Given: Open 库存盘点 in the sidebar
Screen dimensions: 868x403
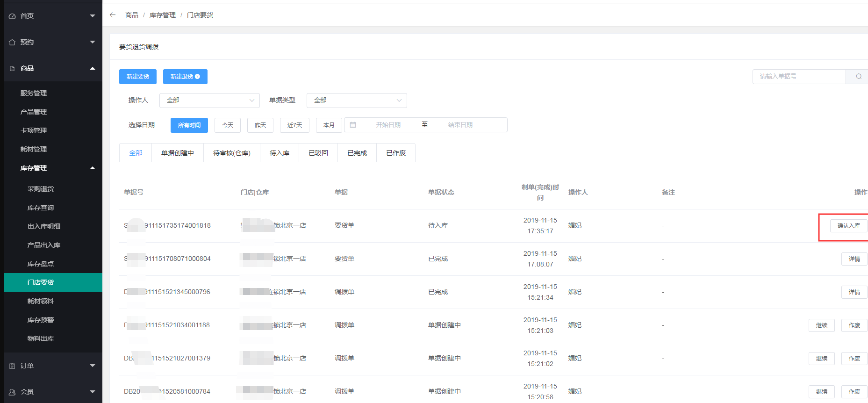Looking at the screenshot, I should coord(53,264).
